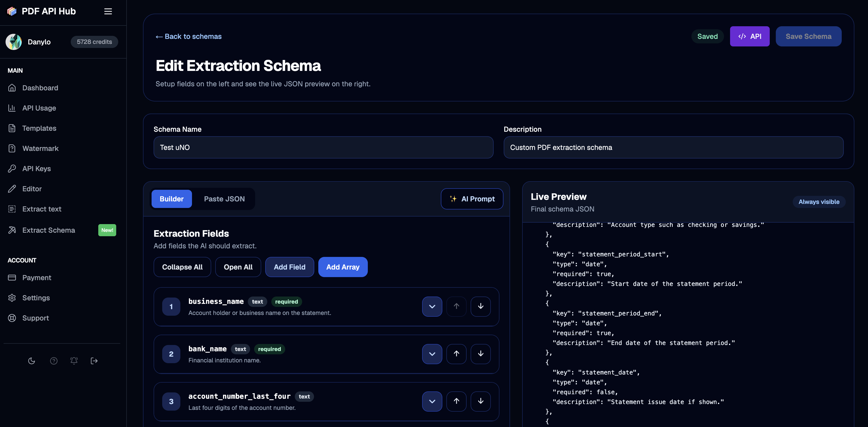The width and height of the screenshot is (868, 427).
Task: Open the 5728 credits badge
Action: click(94, 42)
